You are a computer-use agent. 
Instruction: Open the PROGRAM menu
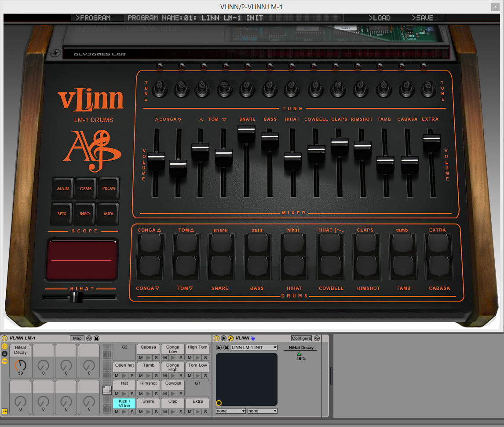coord(93,18)
